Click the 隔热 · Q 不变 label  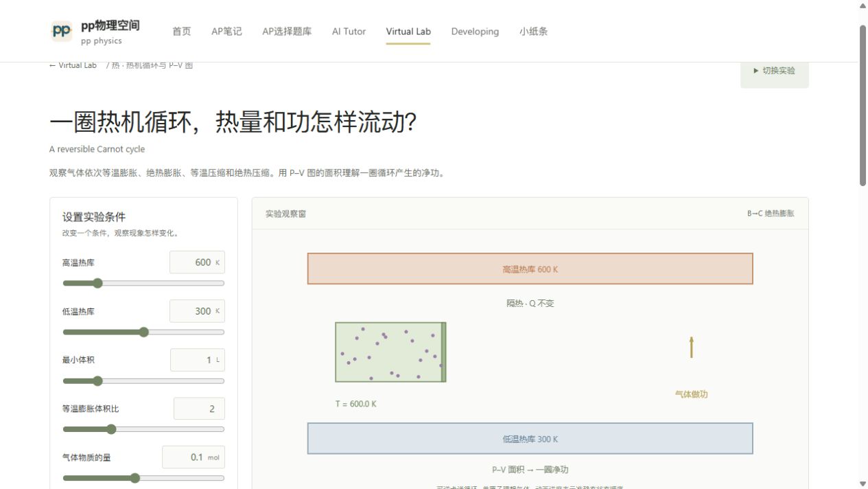click(x=530, y=303)
